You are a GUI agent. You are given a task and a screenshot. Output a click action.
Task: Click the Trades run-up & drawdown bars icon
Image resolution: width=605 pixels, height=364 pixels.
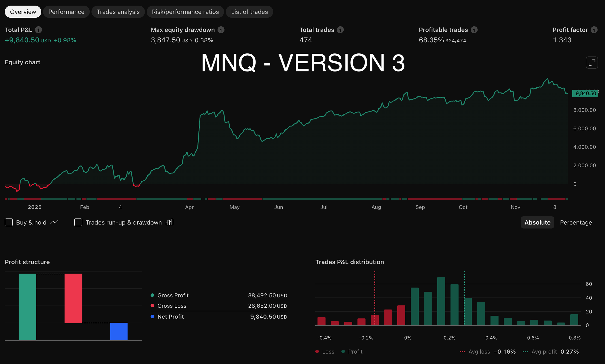tap(170, 222)
